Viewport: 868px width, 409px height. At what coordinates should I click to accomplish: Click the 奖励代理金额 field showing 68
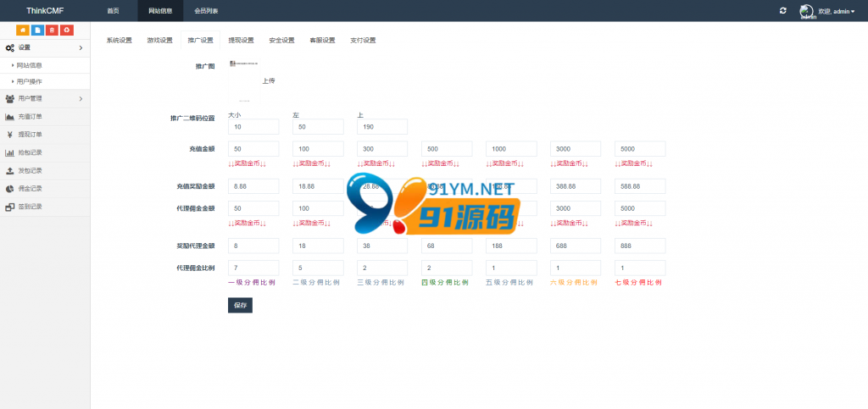point(447,246)
